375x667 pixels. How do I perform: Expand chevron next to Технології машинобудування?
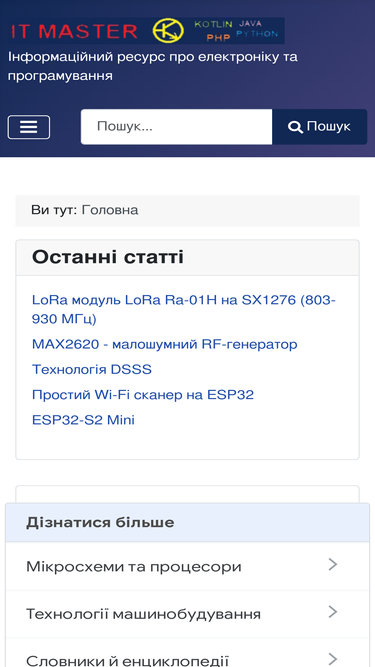[333, 612]
